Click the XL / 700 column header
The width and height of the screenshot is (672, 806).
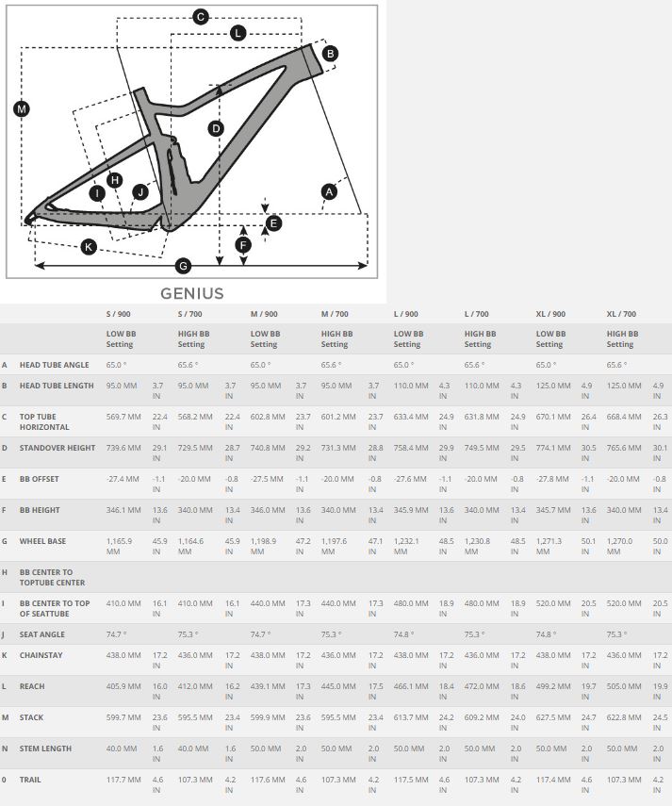click(x=621, y=314)
